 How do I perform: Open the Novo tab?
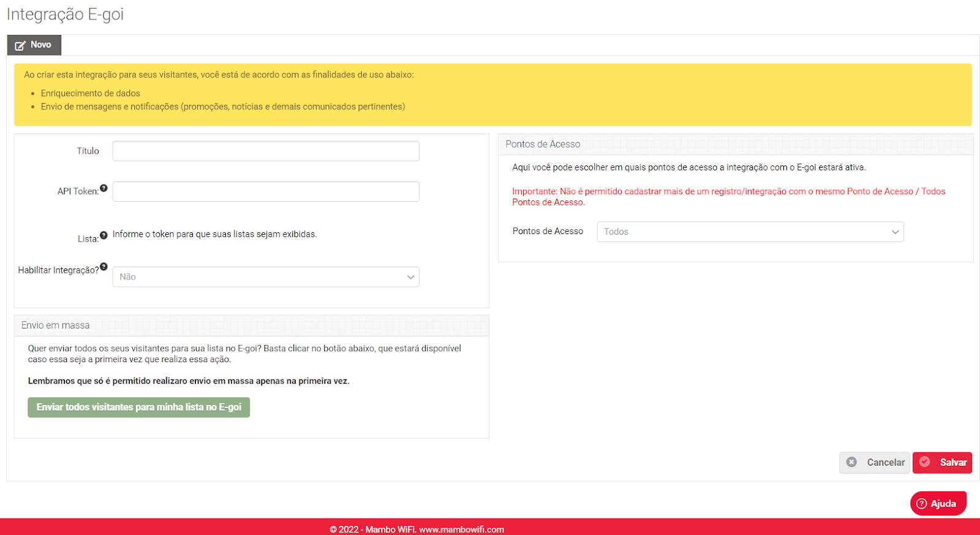click(34, 45)
